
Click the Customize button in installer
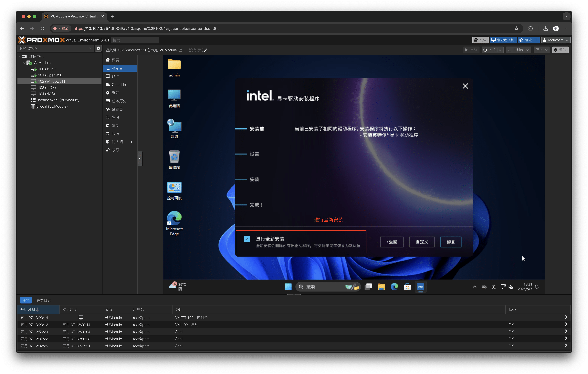422,242
